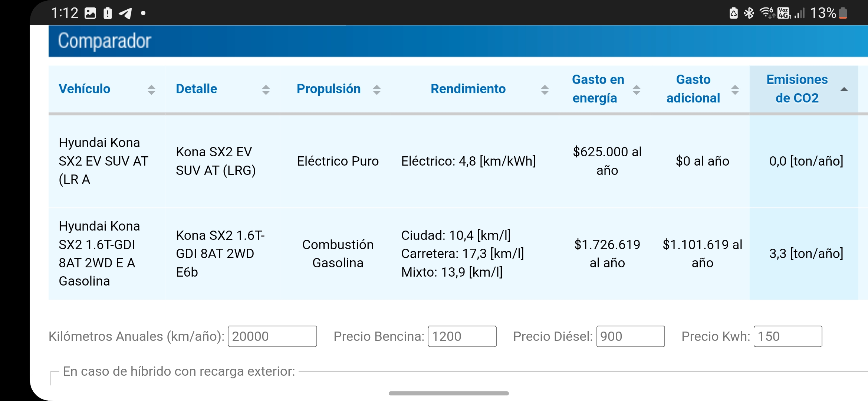Tap the battery indicator in status bar
The height and width of the screenshot is (401, 868).
843,13
